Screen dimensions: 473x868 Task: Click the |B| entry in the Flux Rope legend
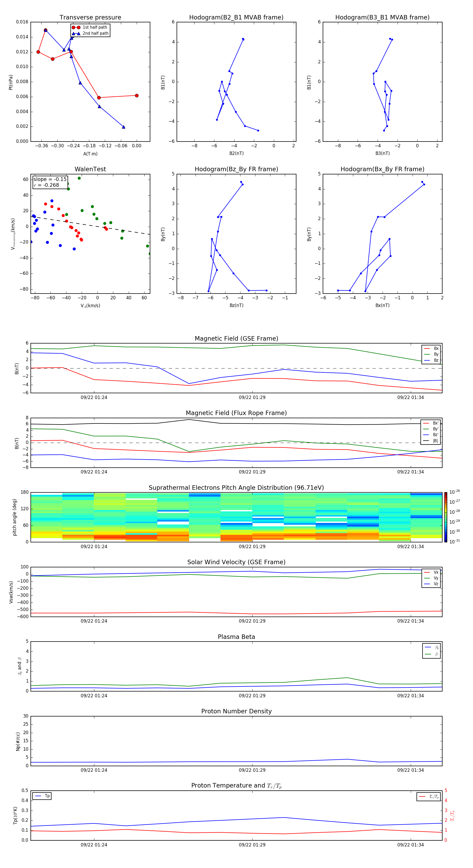coord(431,441)
